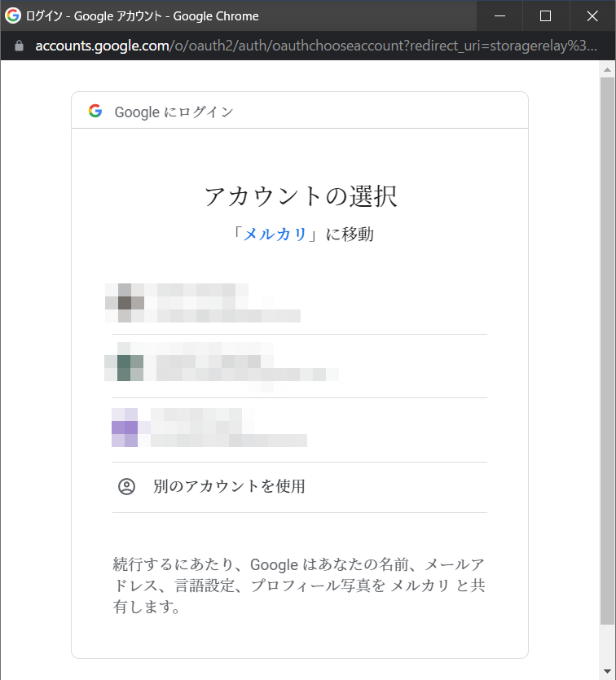Viewport: 616px width, 680px height.
Task: Select the second blurred account with the green avatar
Action: point(300,366)
